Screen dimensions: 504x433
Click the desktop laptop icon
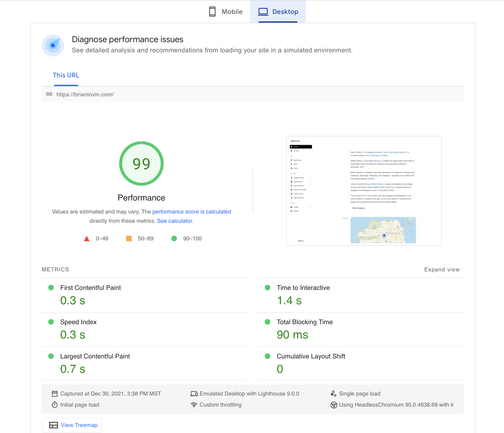click(263, 12)
